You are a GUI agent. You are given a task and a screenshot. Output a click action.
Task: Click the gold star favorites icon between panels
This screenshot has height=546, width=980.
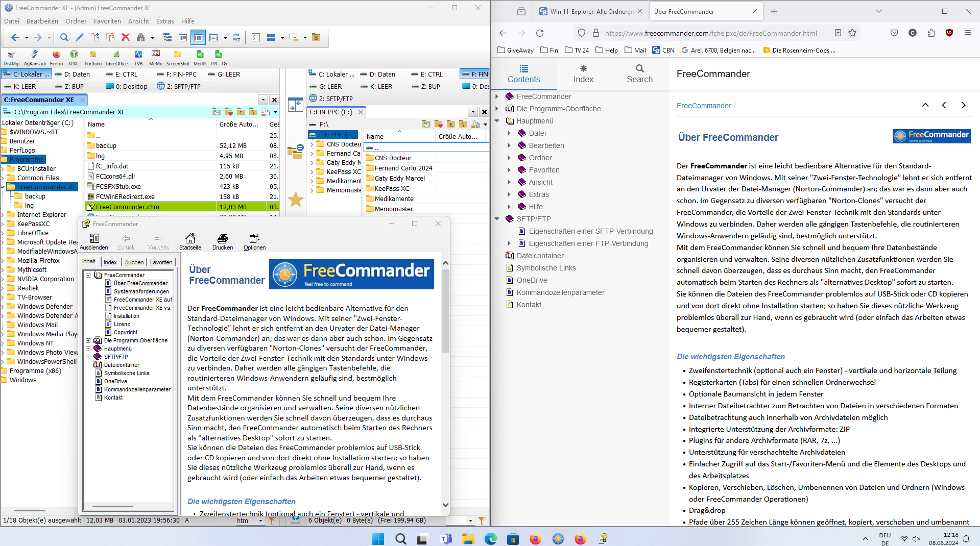pyautogui.click(x=296, y=200)
